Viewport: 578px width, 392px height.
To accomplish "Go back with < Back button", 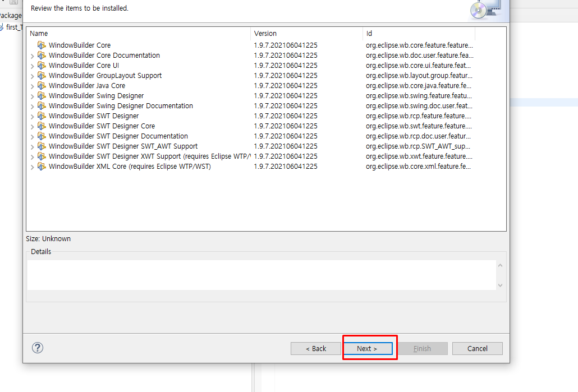I will [315, 348].
